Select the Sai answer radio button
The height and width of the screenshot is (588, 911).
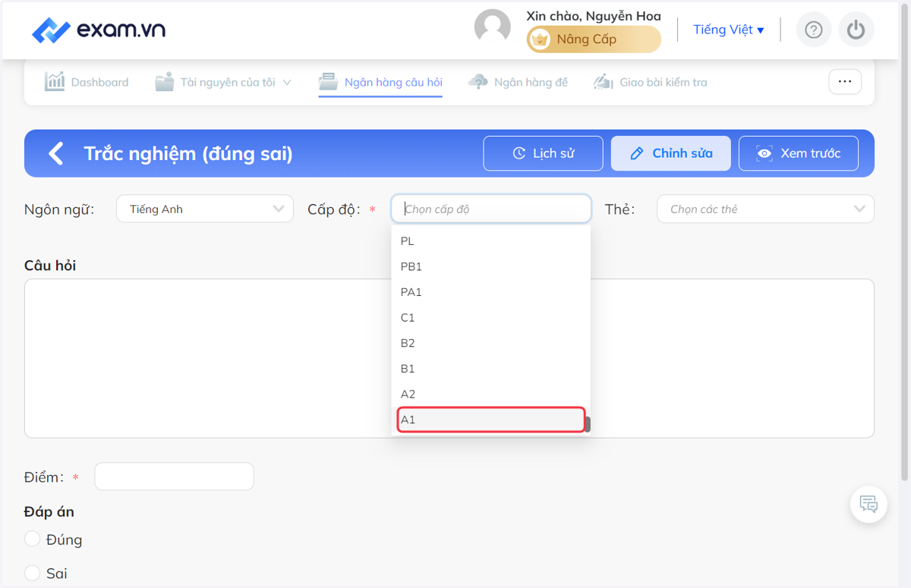[32, 573]
